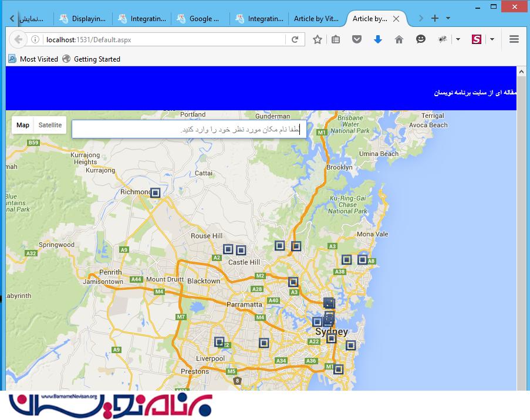This screenshot has height=420, width=530.
Task: Click the map marker near Richmond
Action: (155, 192)
